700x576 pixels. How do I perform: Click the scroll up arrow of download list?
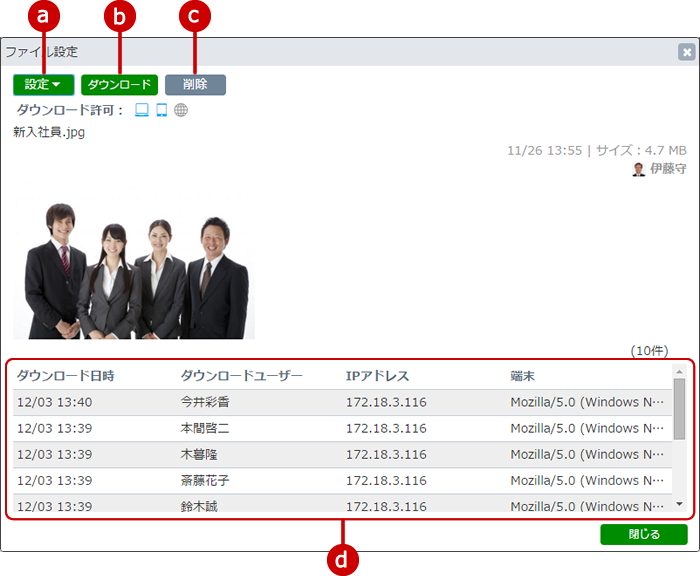[x=679, y=371]
